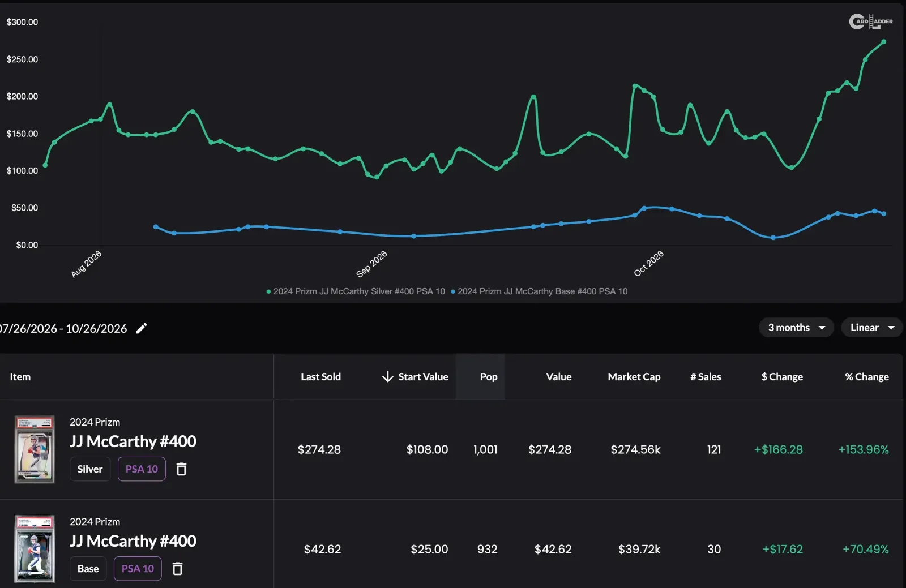
Task: Sort table by Market Cap column
Action: pos(634,377)
